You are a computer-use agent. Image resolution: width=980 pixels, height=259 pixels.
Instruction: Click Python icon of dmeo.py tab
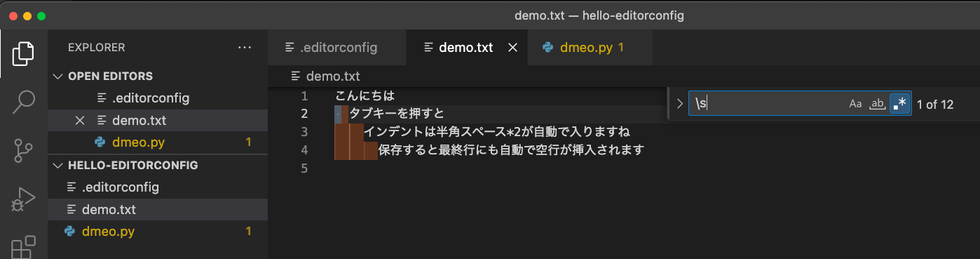click(x=548, y=48)
